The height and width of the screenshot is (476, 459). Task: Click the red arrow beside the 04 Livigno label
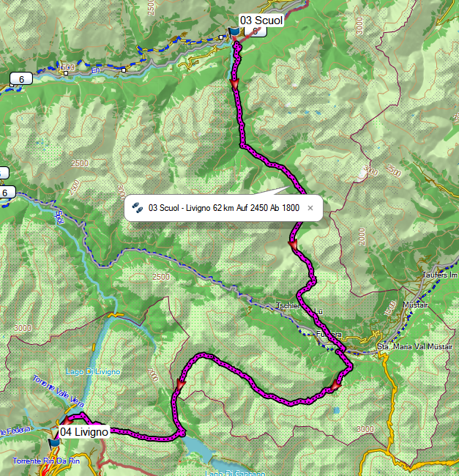coord(67,421)
